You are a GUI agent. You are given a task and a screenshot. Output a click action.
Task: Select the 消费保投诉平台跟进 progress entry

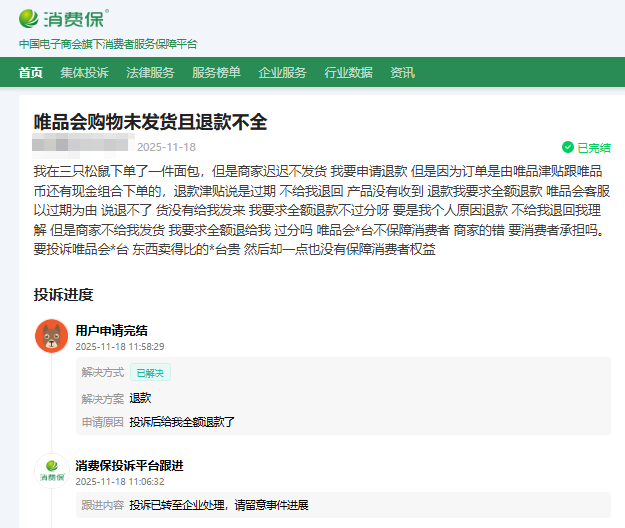click(x=129, y=465)
